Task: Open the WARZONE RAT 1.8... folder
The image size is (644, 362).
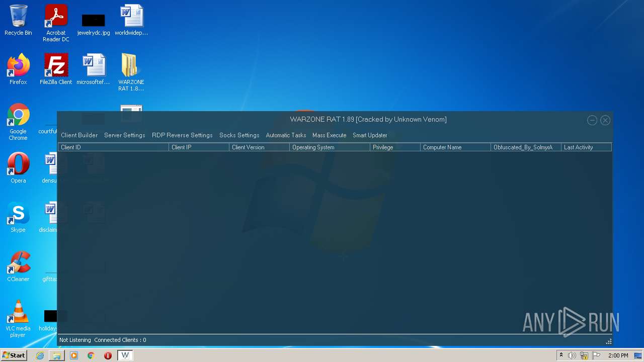Action: (131, 72)
